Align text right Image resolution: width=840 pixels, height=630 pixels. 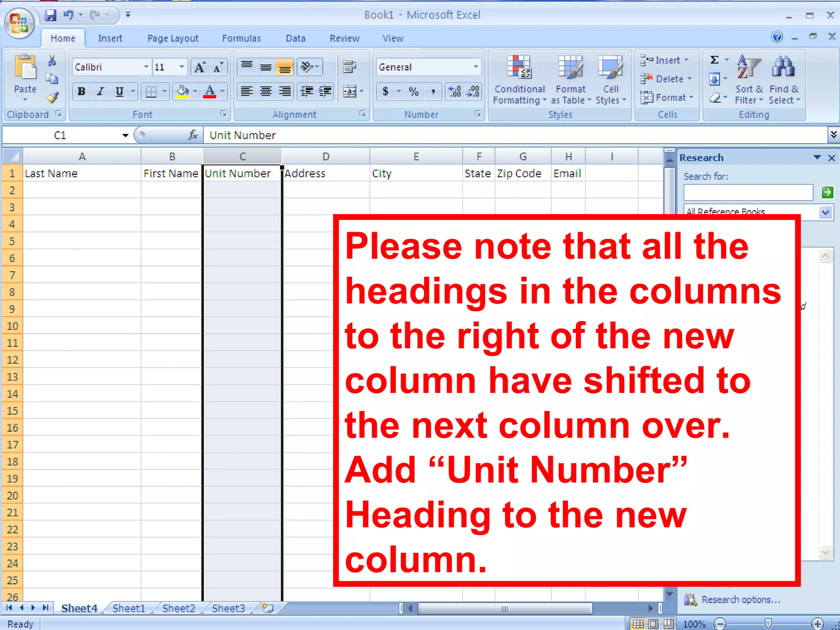coord(285,91)
